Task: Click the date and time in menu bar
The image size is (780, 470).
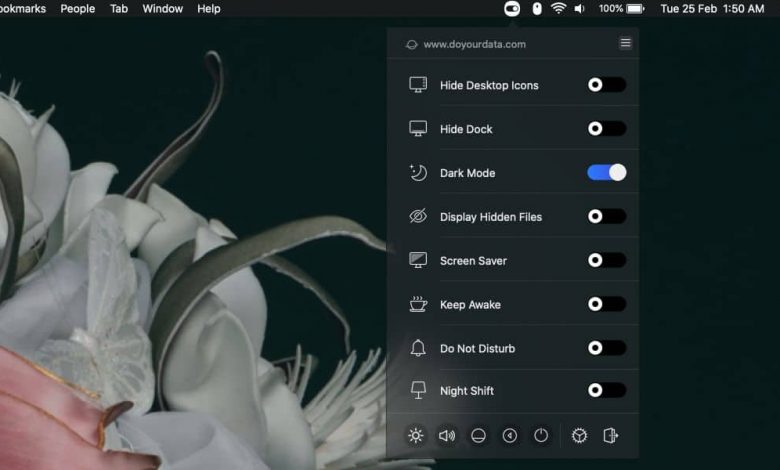Action: tap(712, 8)
